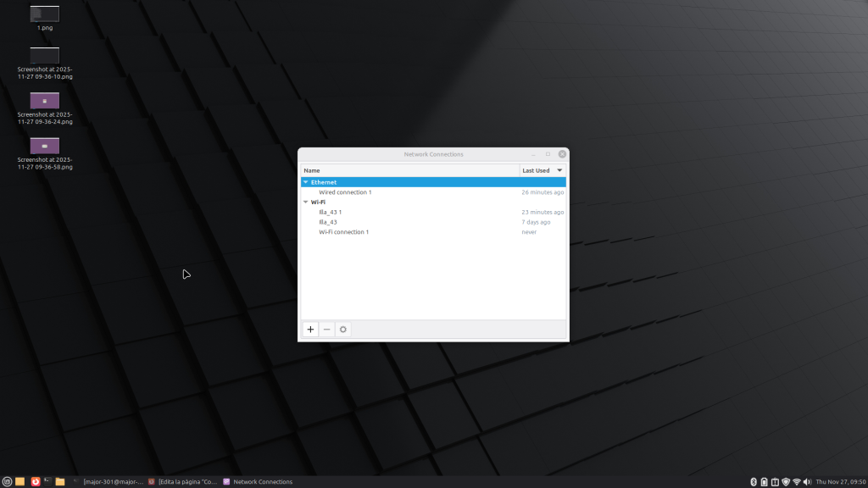The height and width of the screenshot is (488, 868).
Task: Open the volume speaker tray icon
Action: (x=807, y=481)
